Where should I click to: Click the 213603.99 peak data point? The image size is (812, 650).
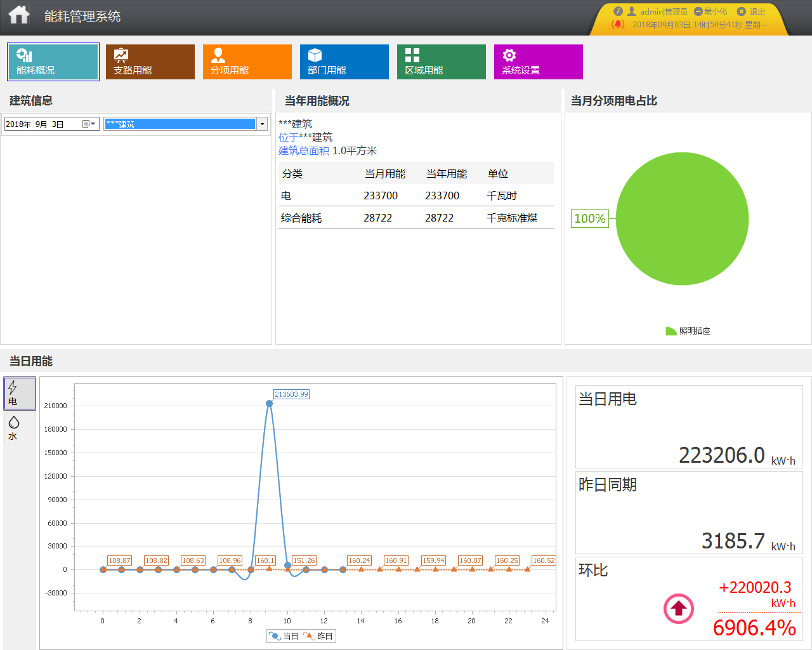pyautogui.click(x=269, y=403)
